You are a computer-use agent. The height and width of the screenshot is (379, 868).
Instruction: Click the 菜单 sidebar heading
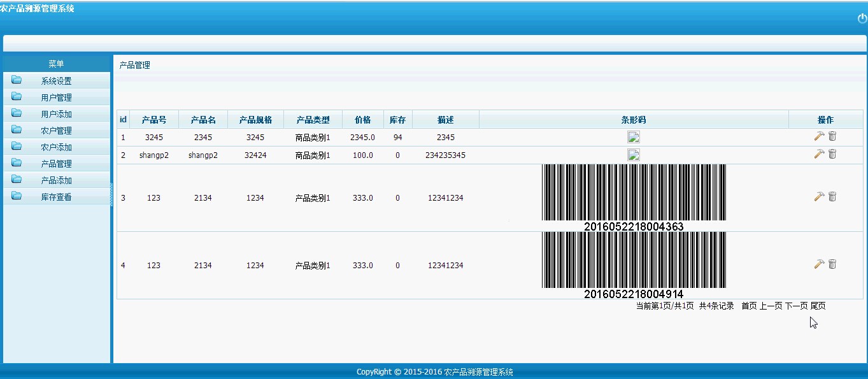coord(56,64)
